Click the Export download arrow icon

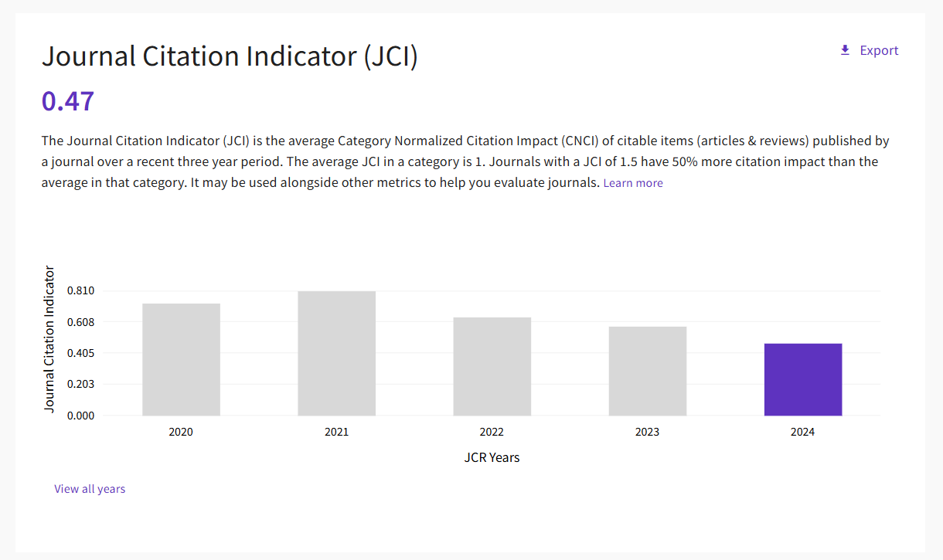(x=845, y=50)
